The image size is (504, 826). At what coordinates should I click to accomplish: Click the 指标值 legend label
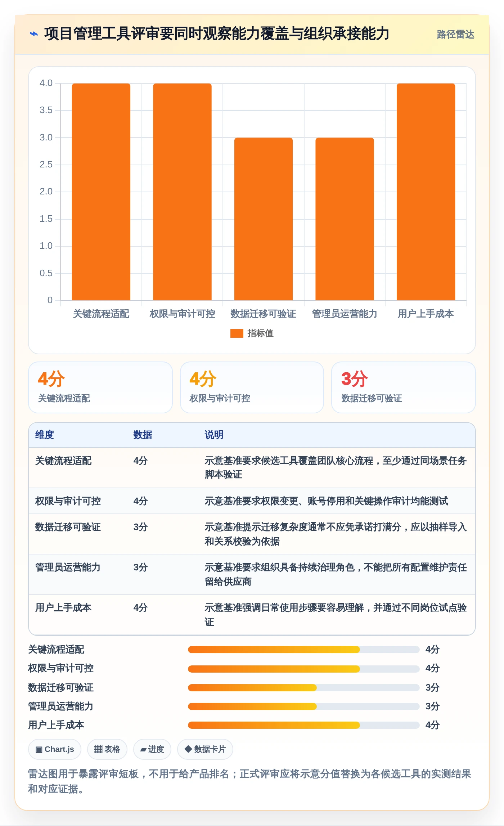260,333
